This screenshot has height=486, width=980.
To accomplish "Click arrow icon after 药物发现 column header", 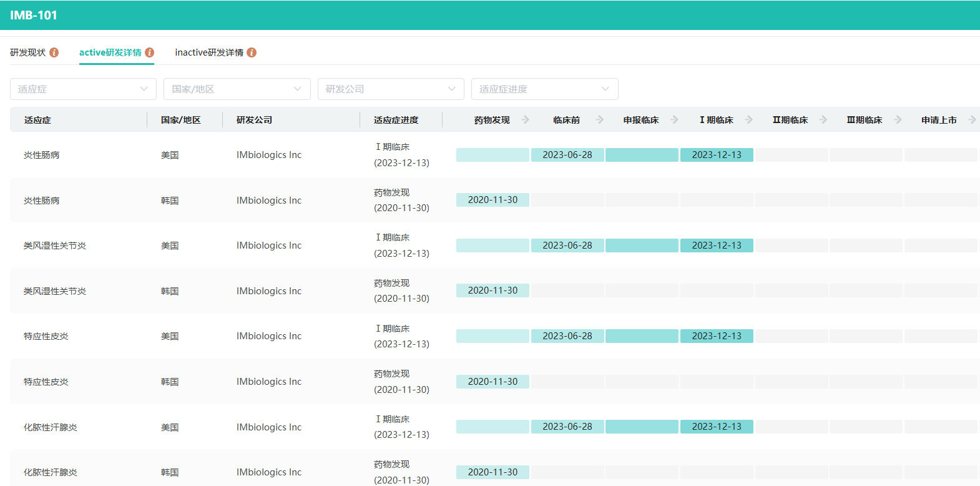I will pos(526,120).
